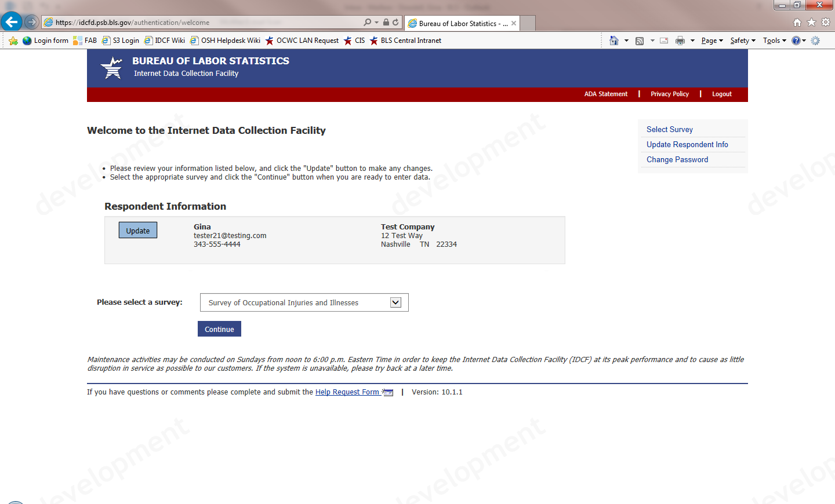
Task: Open the CIS favorite
Action: [354, 41]
